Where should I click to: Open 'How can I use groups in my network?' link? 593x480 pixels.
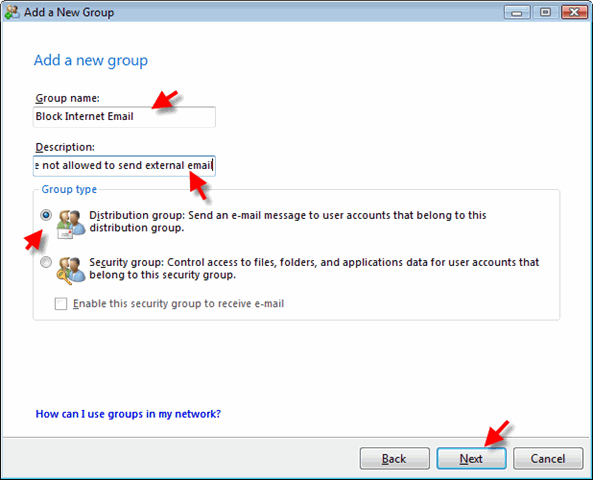tap(128, 414)
